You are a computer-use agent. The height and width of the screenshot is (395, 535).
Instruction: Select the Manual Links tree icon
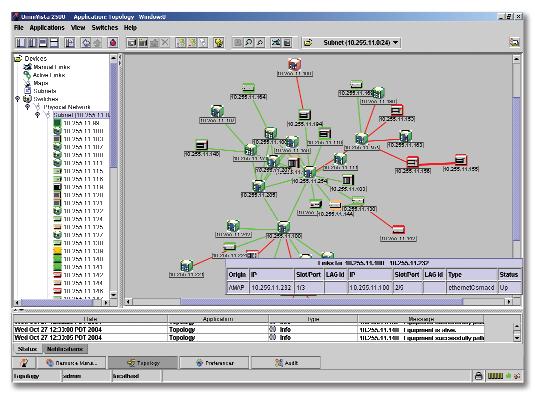tap(27, 67)
